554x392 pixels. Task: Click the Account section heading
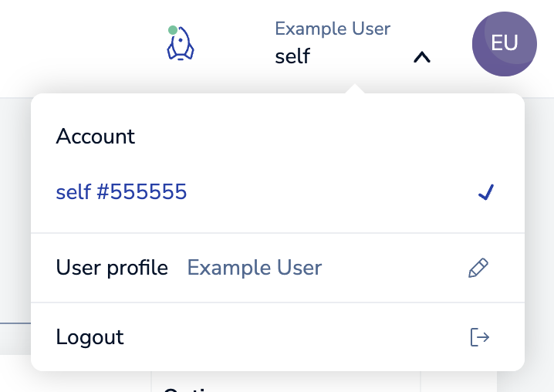click(x=96, y=137)
